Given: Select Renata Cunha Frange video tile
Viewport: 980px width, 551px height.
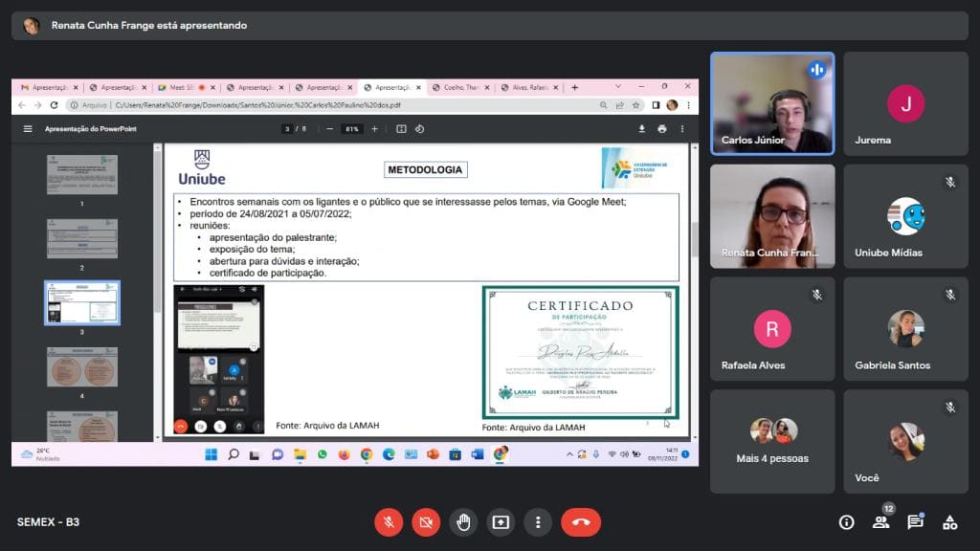Looking at the screenshot, I should click(772, 216).
